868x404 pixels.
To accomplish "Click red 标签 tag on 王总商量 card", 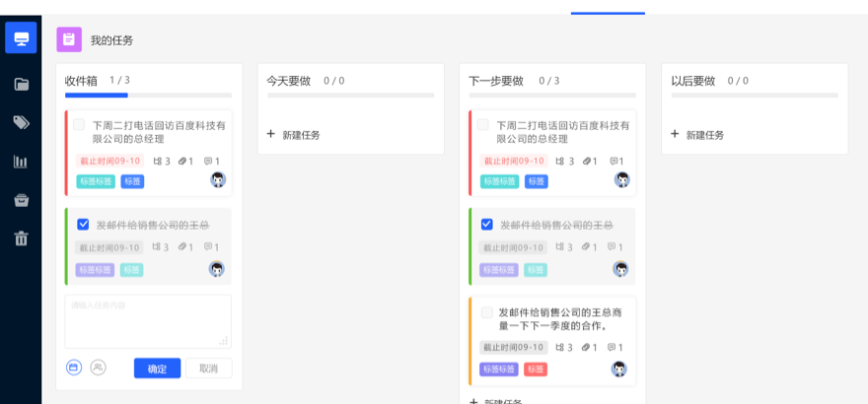I will click(536, 370).
